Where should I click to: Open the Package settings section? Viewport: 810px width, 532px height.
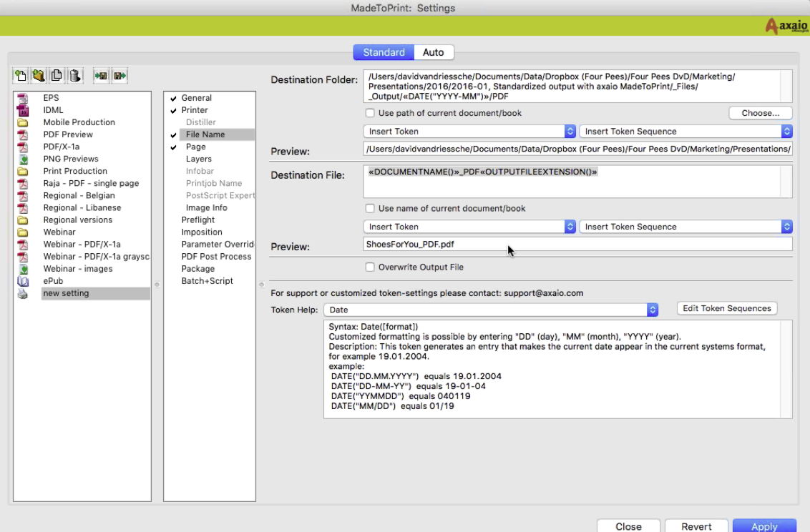[x=198, y=269]
